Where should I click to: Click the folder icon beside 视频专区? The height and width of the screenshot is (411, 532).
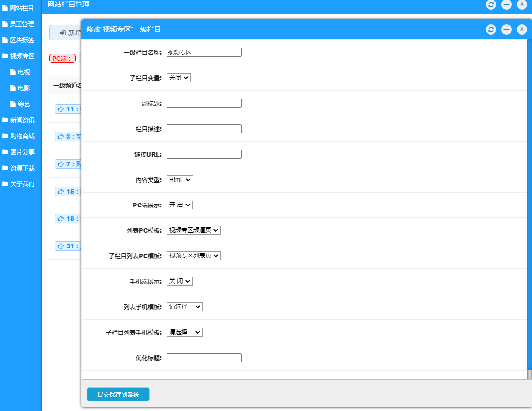(5, 56)
